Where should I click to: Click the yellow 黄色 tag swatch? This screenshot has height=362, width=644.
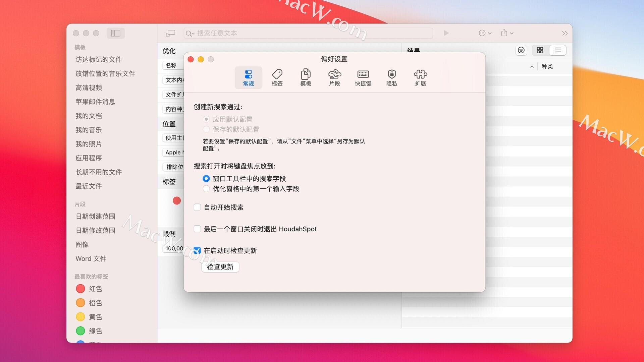pyautogui.click(x=80, y=317)
